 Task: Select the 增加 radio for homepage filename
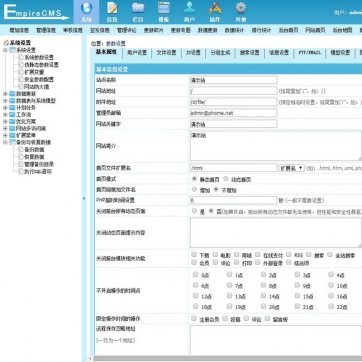tap(194, 189)
